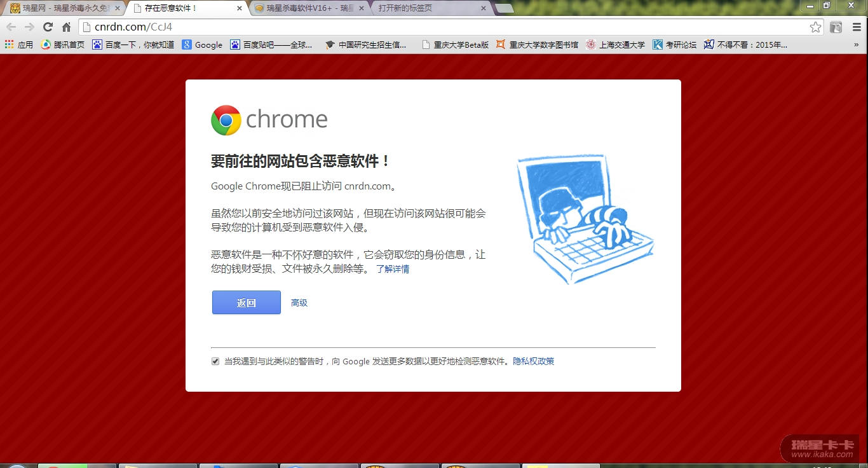868x468 pixels.
Task: Open a new tab with the tab strip button
Action: tap(505, 8)
